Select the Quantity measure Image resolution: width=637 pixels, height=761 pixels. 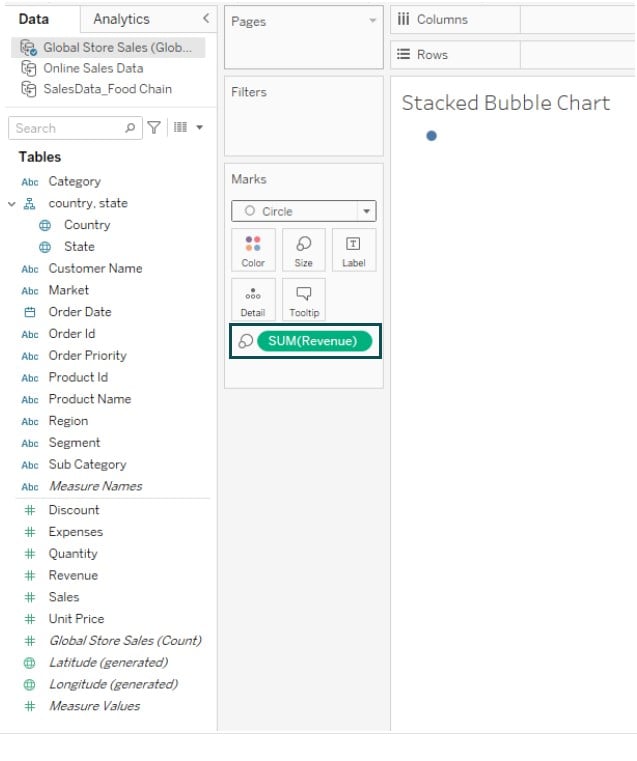(73, 554)
